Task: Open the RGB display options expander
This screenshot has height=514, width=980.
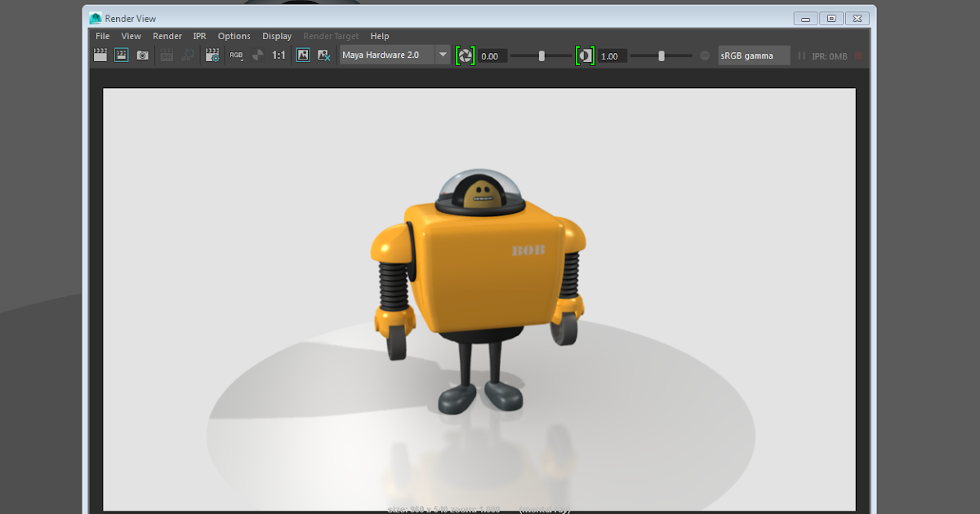Action: click(242, 60)
